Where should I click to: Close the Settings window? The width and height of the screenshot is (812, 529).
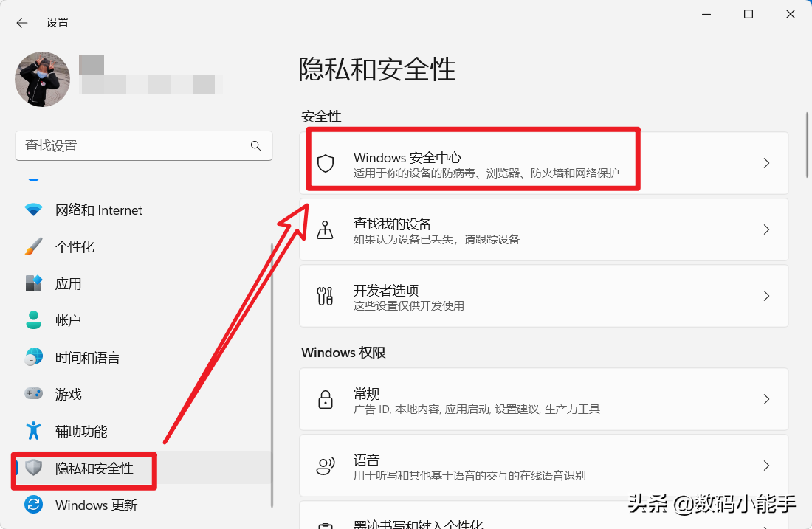(x=791, y=15)
